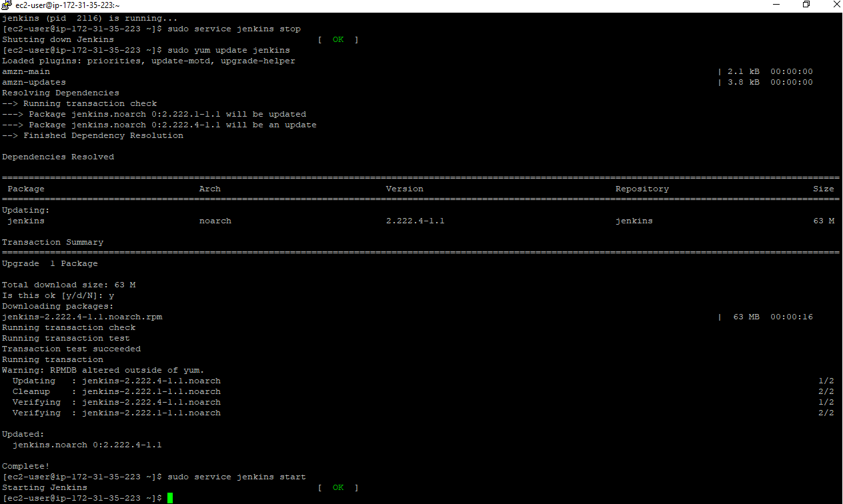This screenshot has width=843, height=504.
Task: Click the 'sudo service jenkins stop' command text
Action: (234, 29)
